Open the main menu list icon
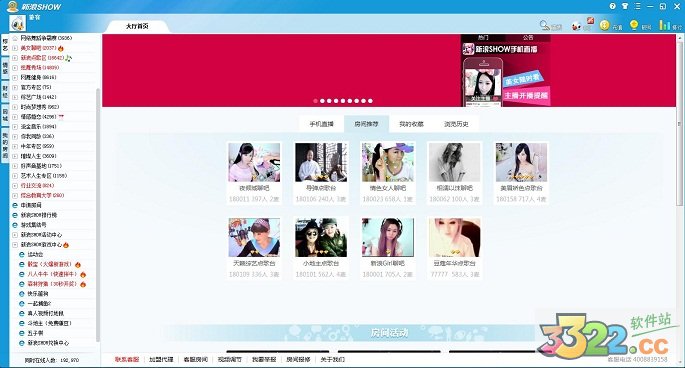This screenshot has height=368, width=685. click(637, 6)
